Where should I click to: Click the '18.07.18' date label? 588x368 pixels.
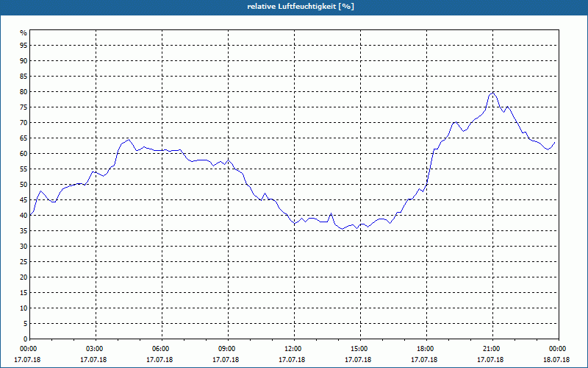556,360
